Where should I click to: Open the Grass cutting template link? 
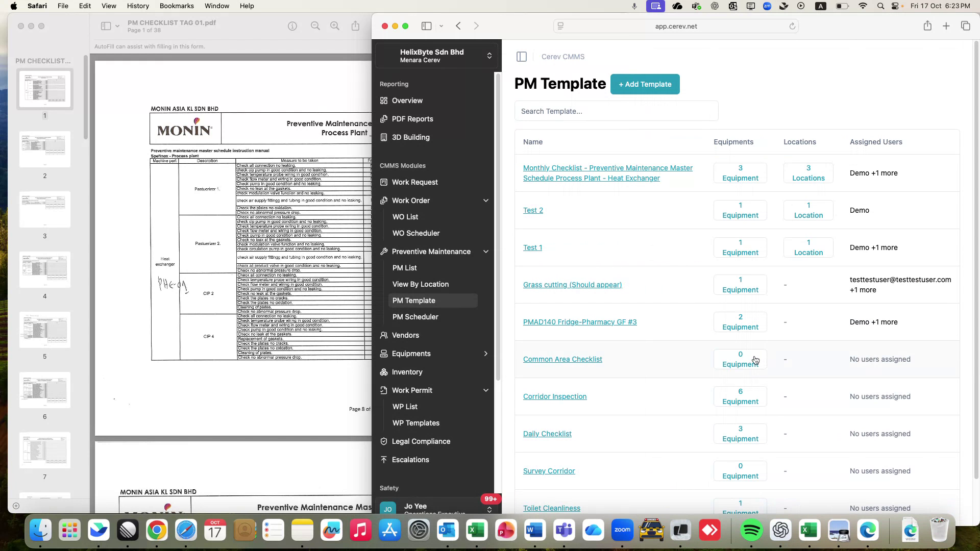572,285
